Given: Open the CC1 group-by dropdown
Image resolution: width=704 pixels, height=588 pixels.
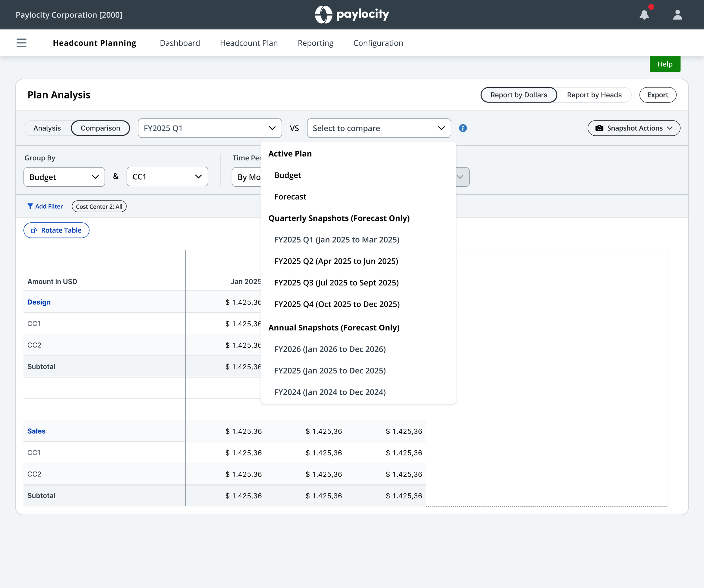Looking at the screenshot, I should [x=167, y=177].
